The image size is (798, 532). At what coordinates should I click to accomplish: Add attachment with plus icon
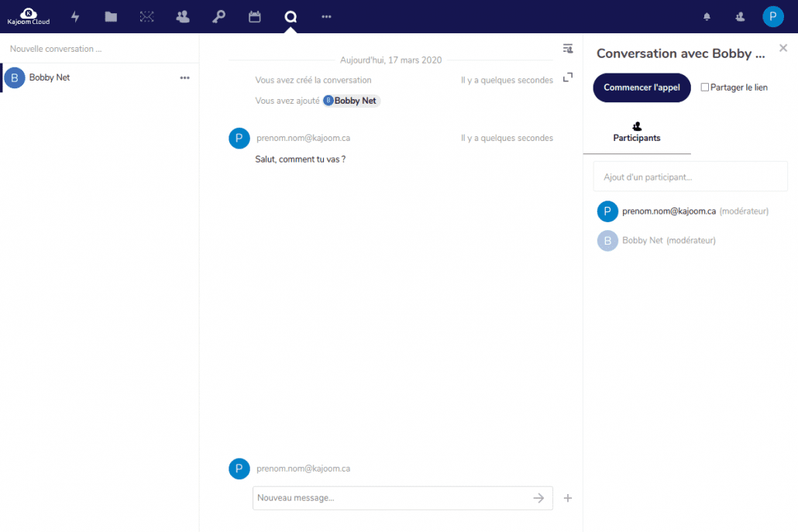(x=568, y=498)
